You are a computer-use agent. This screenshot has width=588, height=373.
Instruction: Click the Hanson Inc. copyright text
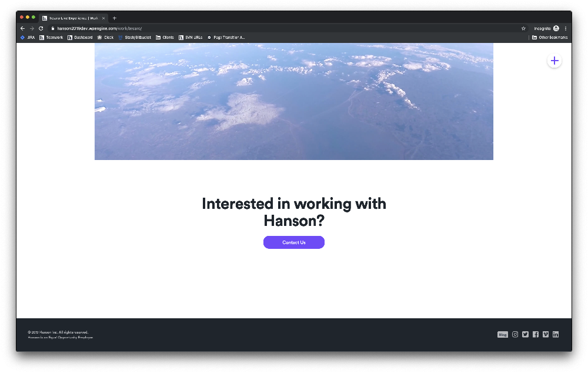coord(58,332)
